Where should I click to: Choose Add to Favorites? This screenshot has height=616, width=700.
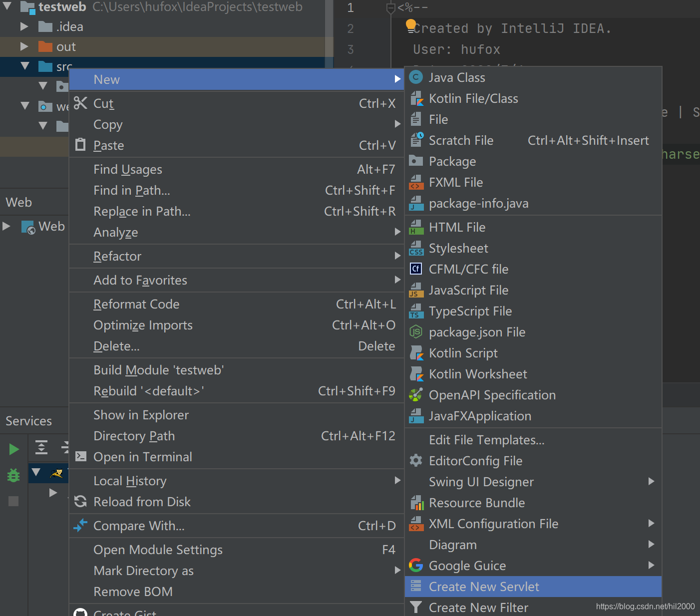coord(236,280)
